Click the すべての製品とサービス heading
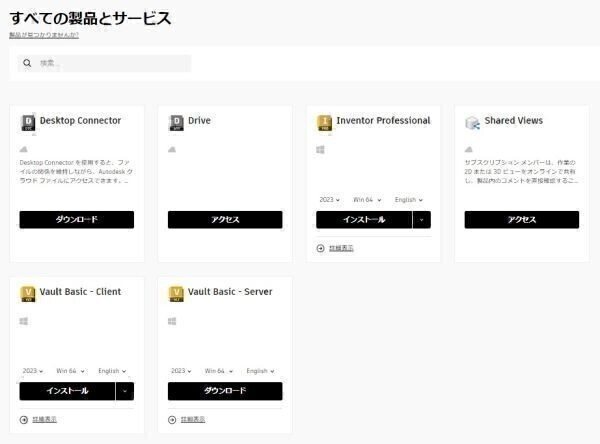Image resolution: width=600 pixels, height=444 pixels. click(x=90, y=18)
